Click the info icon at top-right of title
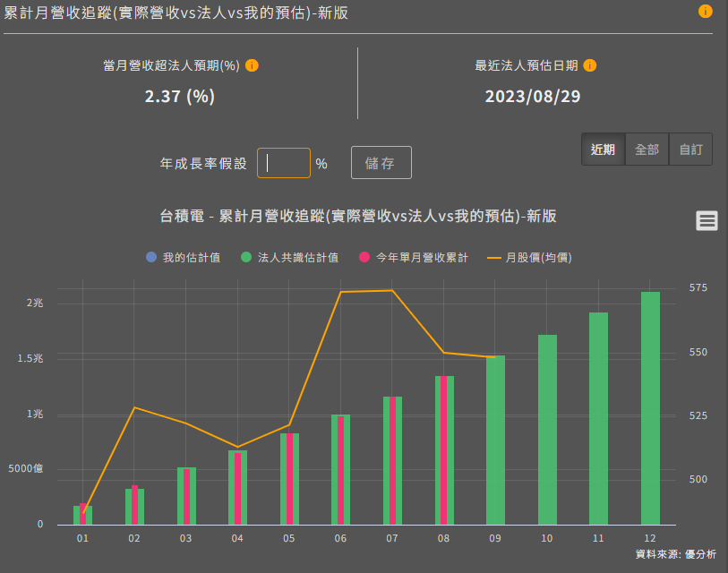 click(706, 11)
